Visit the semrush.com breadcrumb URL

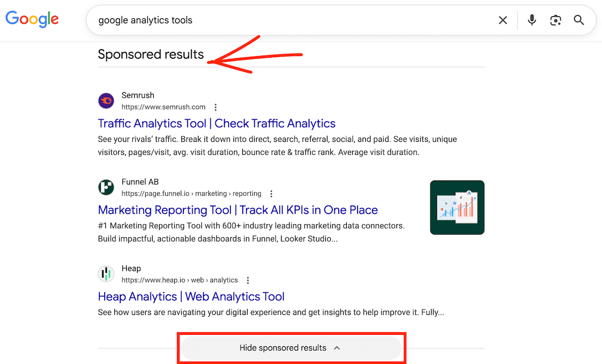pos(163,107)
